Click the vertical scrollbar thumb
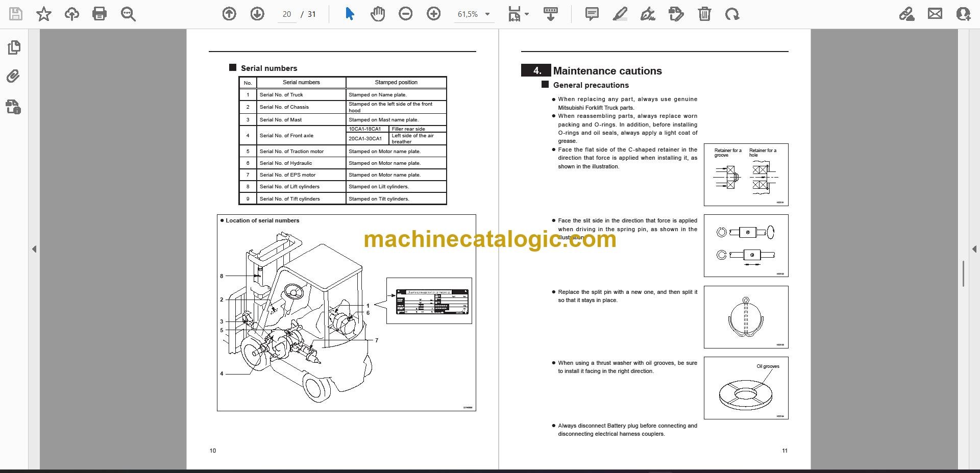Image resolution: width=980 pixels, height=473 pixels. pyautogui.click(x=963, y=274)
